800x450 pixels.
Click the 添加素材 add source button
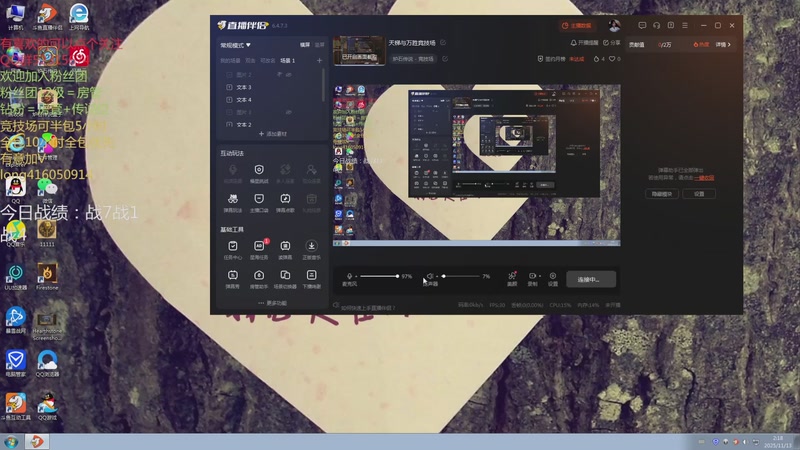272,134
